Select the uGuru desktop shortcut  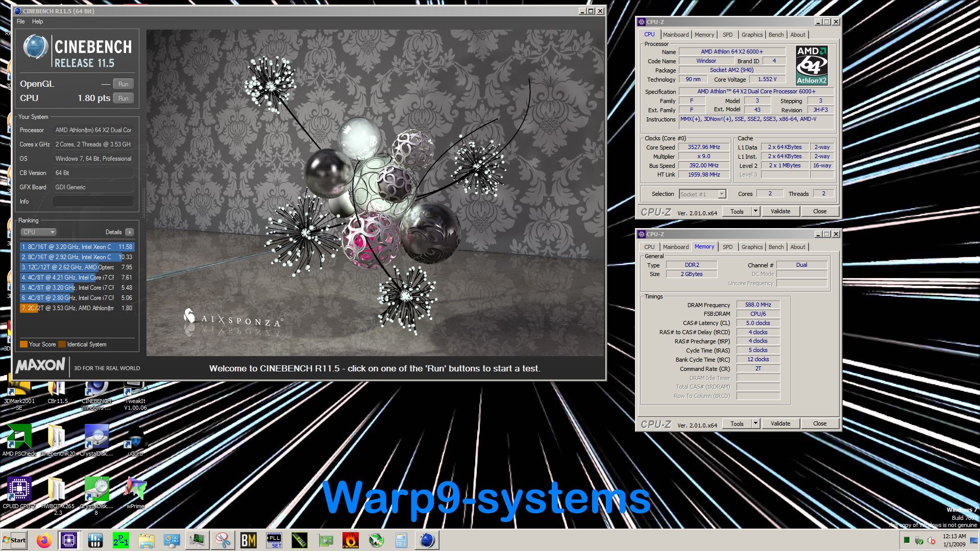click(135, 440)
